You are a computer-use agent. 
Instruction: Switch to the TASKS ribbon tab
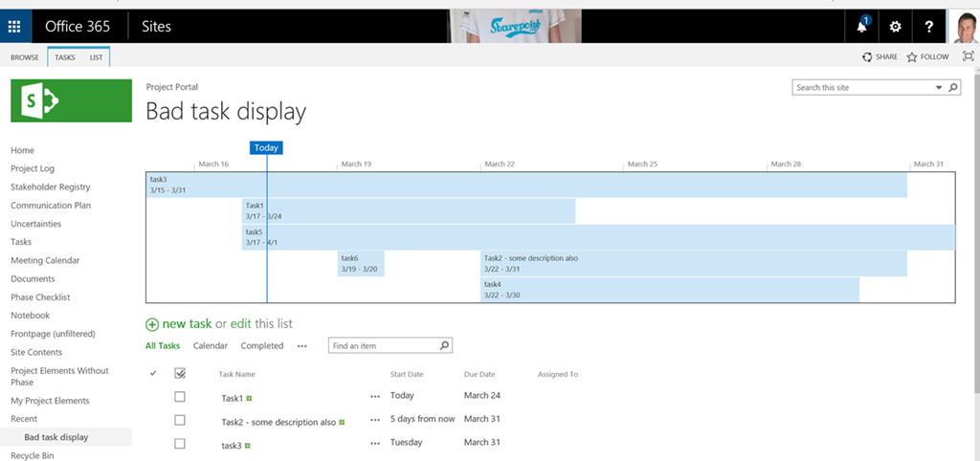point(65,57)
